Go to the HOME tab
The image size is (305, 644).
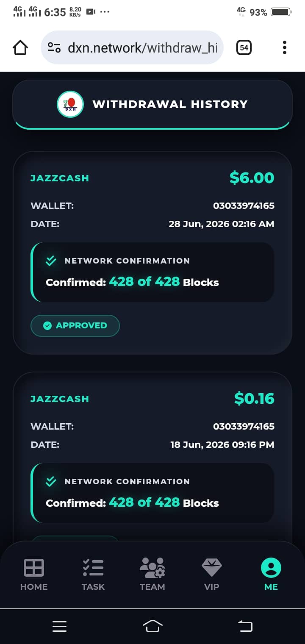[x=34, y=575]
